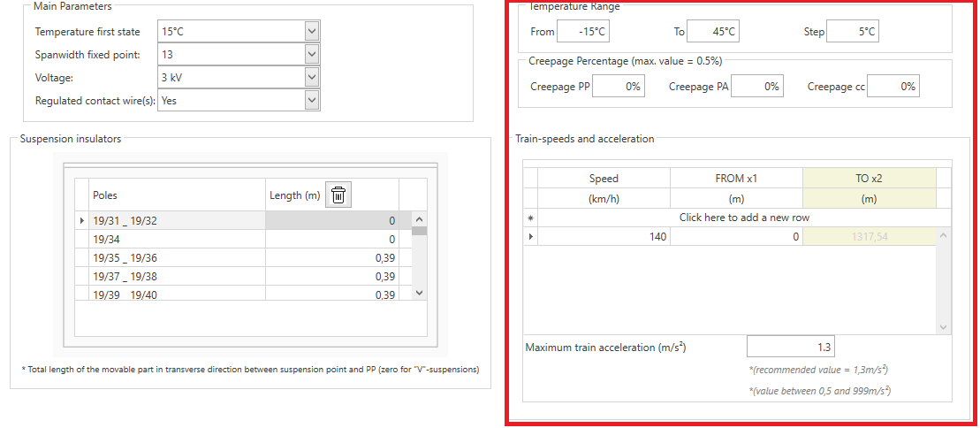This screenshot has height=428, width=980.
Task: Click length cell 0,39 for 19/35 _ 19/36
Action: 332,258
